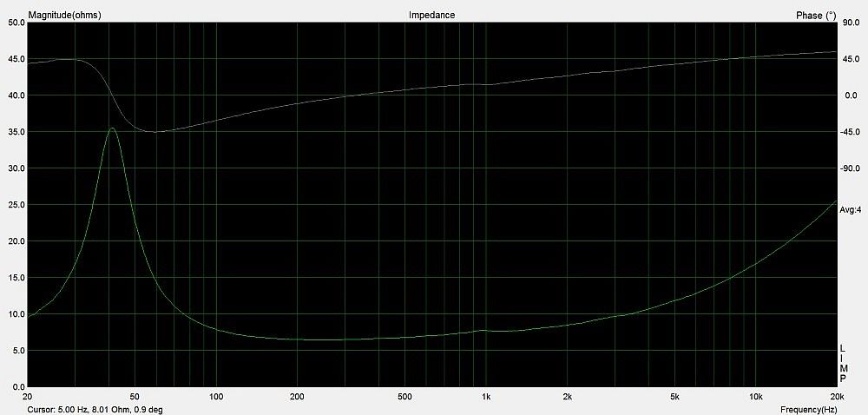Click 35.0 on the magnitude axis

coord(16,132)
